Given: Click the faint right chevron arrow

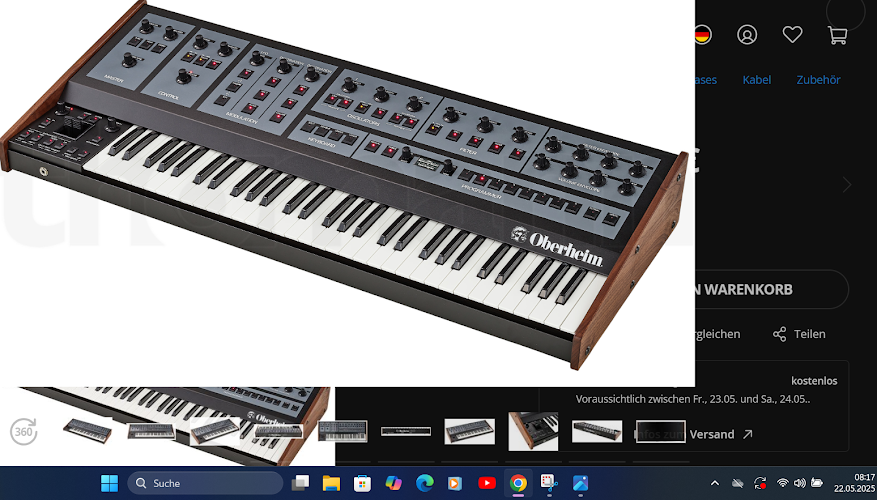Looking at the screenshot, I should coord(847,185).
